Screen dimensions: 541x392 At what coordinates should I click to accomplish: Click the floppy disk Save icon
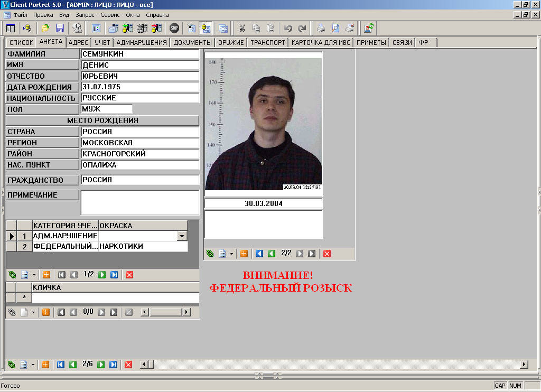pos(60,28)
